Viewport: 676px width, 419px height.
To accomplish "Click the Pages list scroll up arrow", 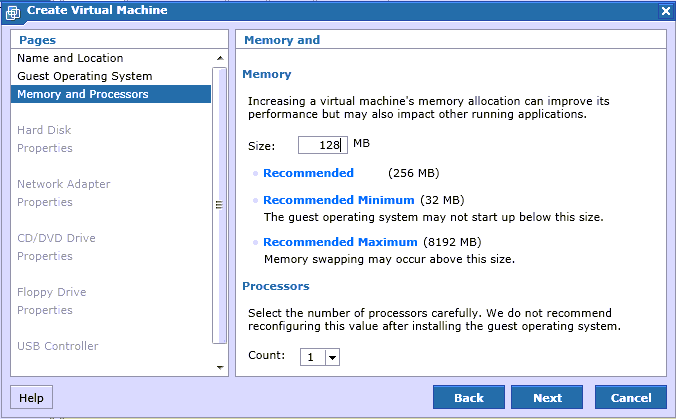I will (220, 58).
